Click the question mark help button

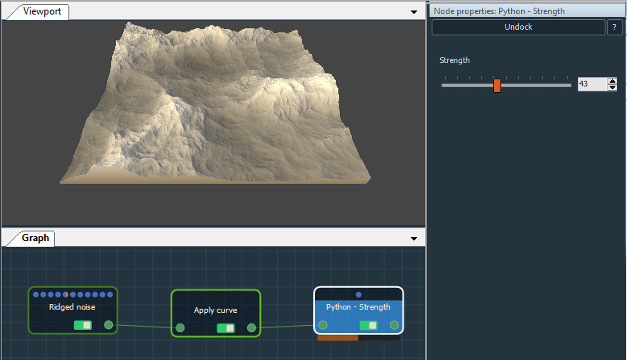coord(615,28)
